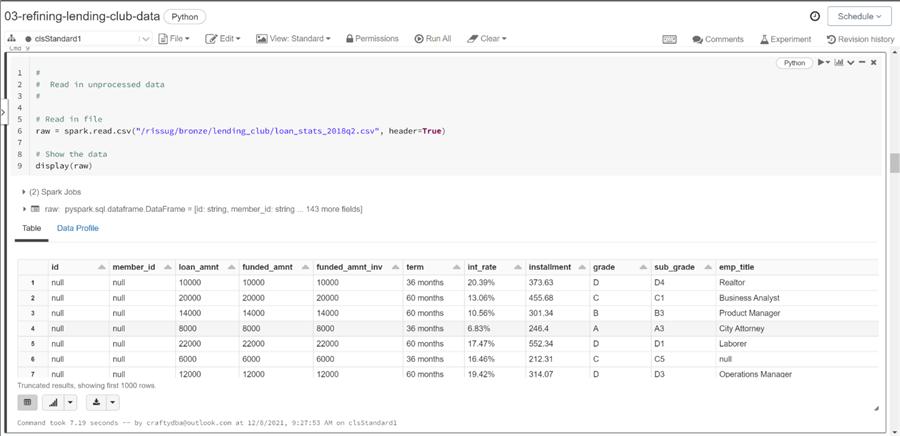Click Run All button
900x436 pixels.
(432, 39)
